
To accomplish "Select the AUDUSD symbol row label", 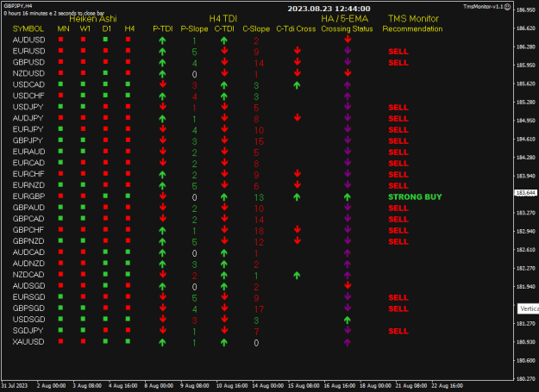I will (x=28, y=40).
